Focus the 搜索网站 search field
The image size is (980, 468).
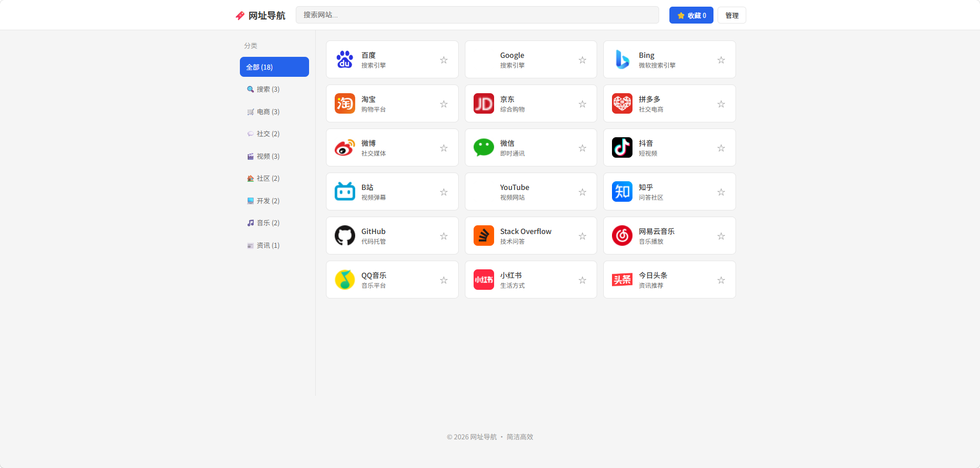point(477,15)
